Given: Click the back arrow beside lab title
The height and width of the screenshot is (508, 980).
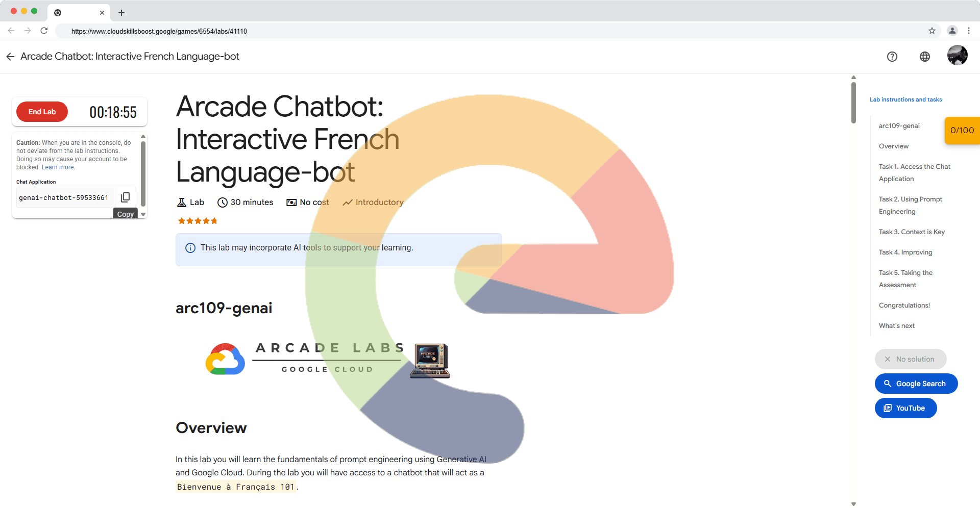Looking at the screenshot, I should tap(10, 57).
